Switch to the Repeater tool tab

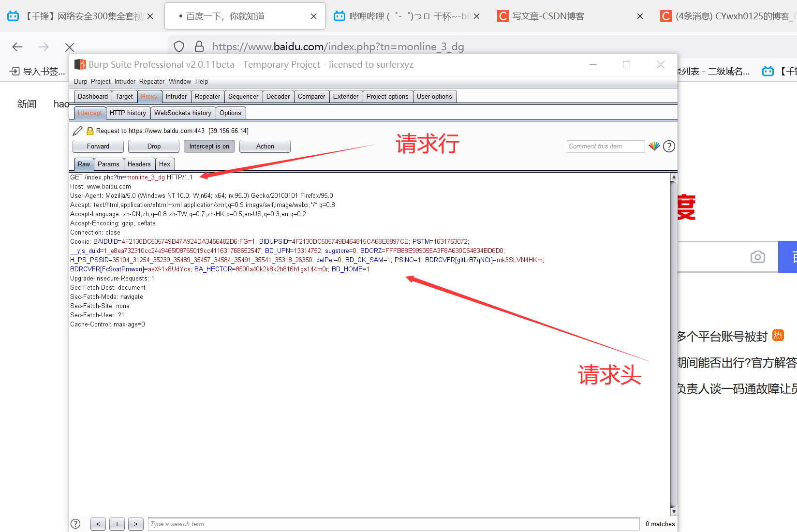pos(207,97)
